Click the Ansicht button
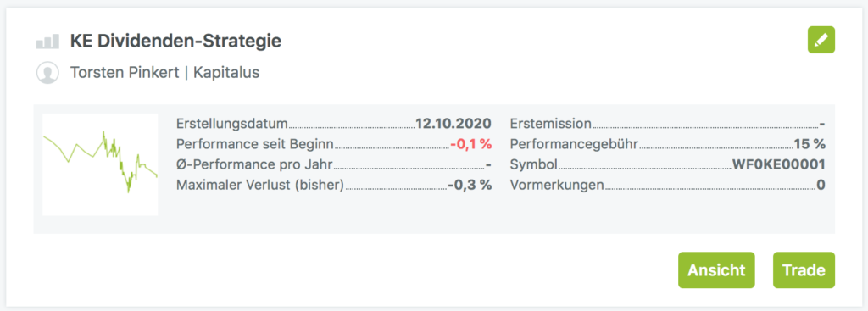The width and height of the screenshot is (868, 311). [716, 270]
